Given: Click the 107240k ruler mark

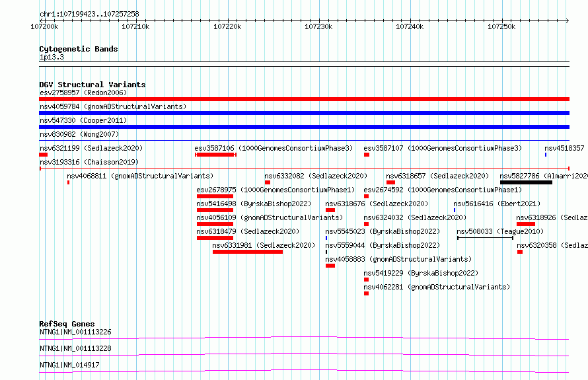Looking at the screenshot, I should tap(410, 26).
